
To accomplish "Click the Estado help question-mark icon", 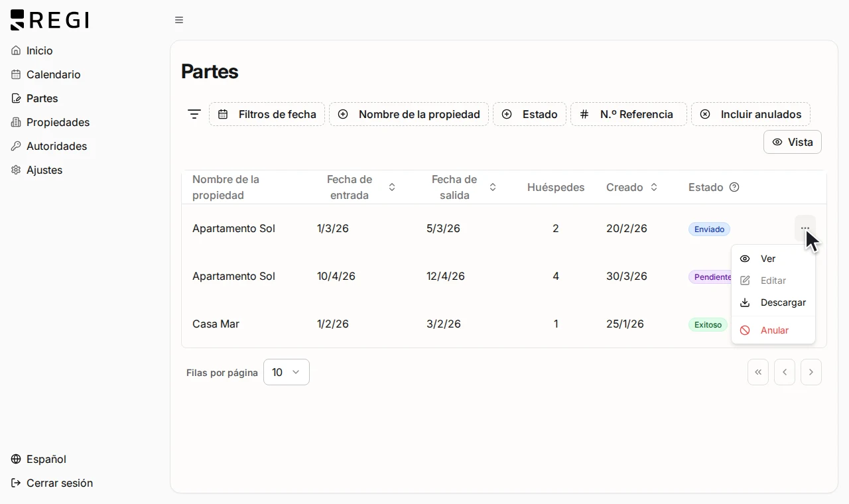I will 734,187.
